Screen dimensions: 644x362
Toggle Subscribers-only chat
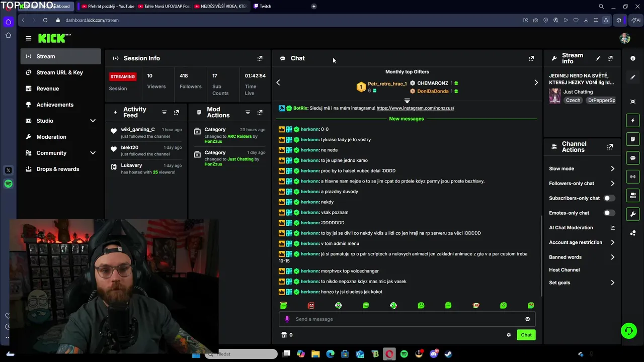[x=609, y=198]
